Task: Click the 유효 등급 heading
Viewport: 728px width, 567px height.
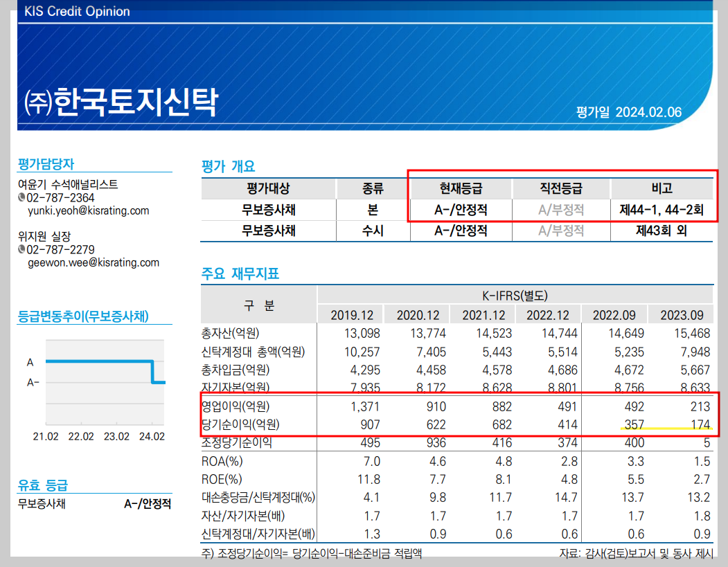Action: (x=43, y=485)
